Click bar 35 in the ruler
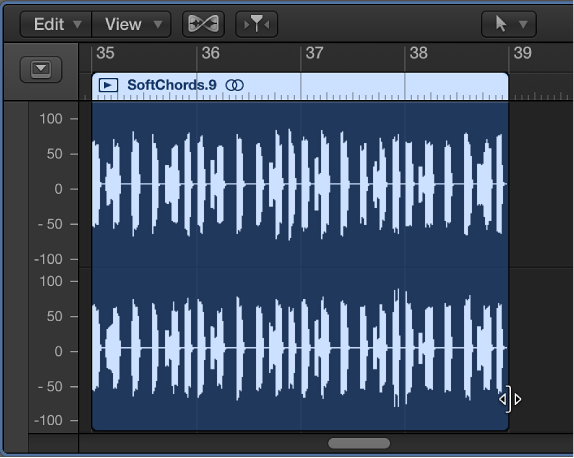This screenshot has height=458, width=574. [105, 53]
